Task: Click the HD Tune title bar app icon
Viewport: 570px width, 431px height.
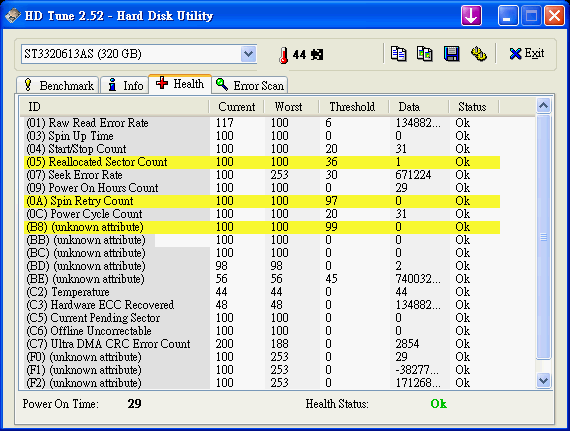Action: coord(12,16)
